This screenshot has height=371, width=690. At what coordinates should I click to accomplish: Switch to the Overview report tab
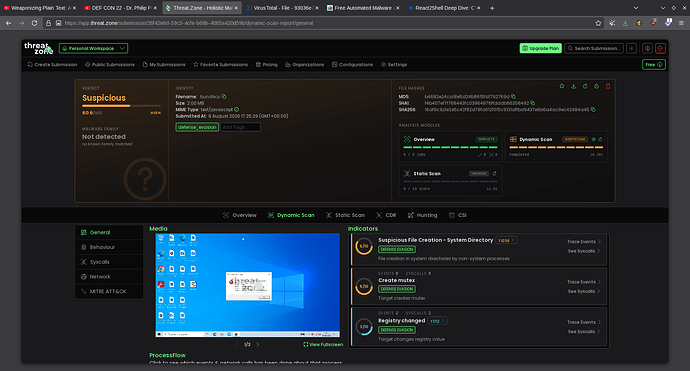tap(239, 215)
